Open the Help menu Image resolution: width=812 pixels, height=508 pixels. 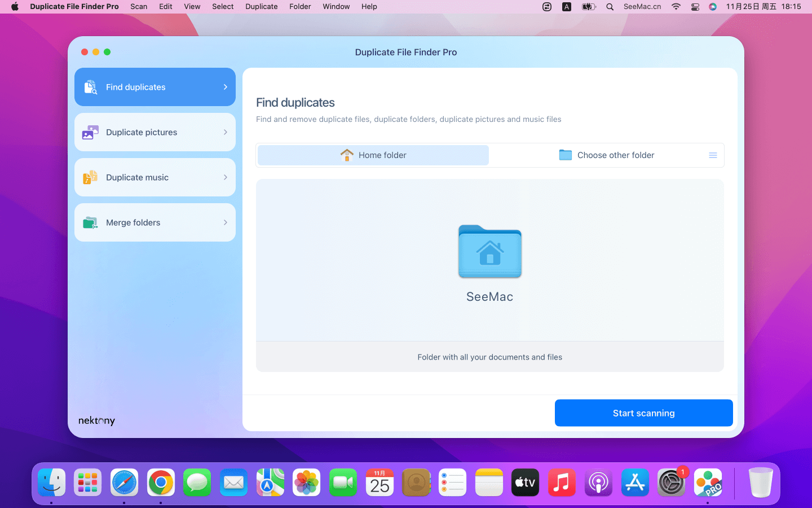coord(369,7)
